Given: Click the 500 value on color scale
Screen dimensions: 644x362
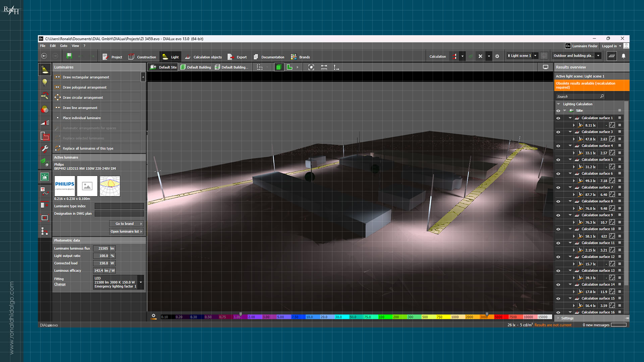Looking at the screenshot, I should click(x=425, y=317).
